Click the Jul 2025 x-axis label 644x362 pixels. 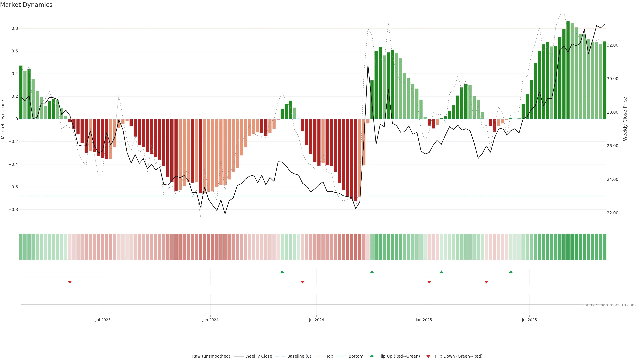coord(529,320)
